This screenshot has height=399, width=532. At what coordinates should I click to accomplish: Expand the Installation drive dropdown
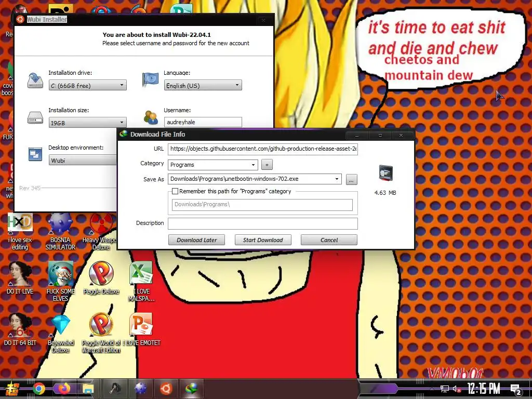click(87, 85)
